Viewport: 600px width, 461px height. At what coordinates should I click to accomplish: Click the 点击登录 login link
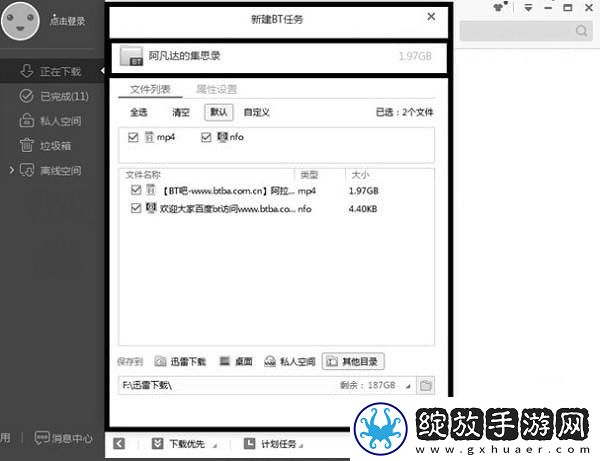[x=67, y=21]
